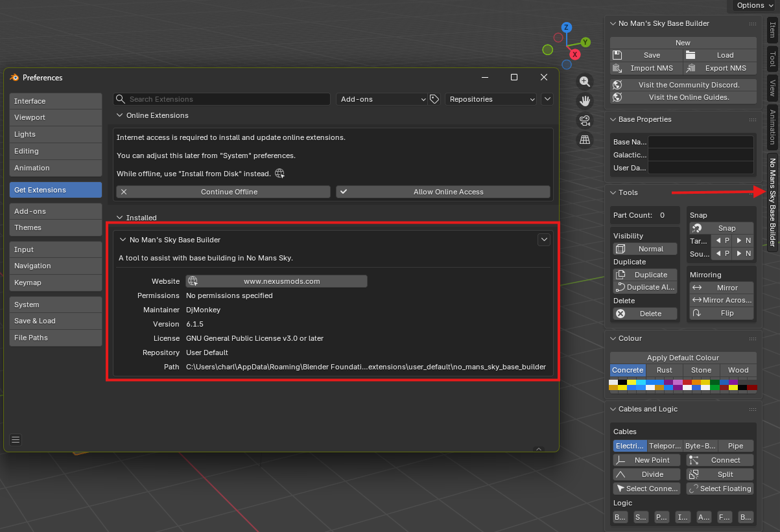The height and width of the screenshot is (532, 780).
Task: Switch perspective/orthographic grid icon
Action: 585,140
